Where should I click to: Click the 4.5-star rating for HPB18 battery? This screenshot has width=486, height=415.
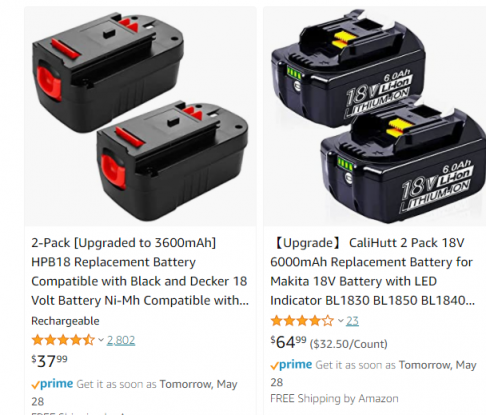pyautogui.click(x=63, y=340)
